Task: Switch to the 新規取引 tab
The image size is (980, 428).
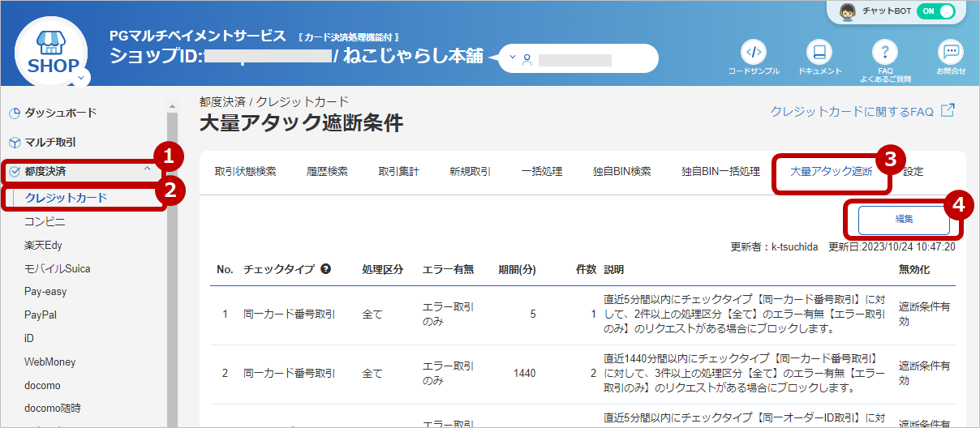Action: 470,172
